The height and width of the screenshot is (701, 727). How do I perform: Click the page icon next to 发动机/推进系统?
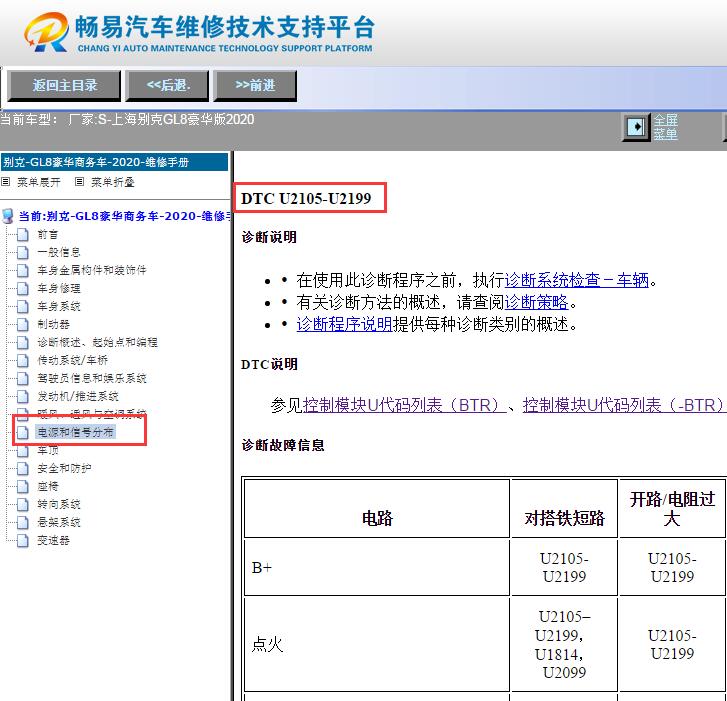[x=22, y=396]
